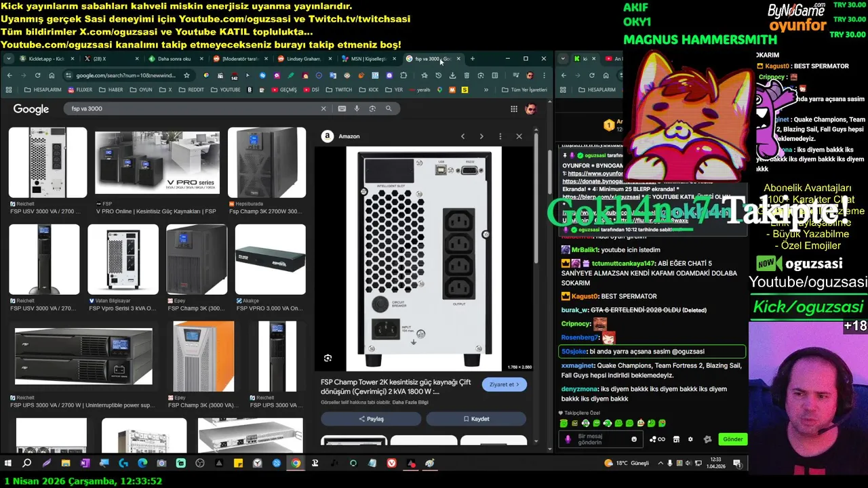The height and width of the screenshot is (488, 868).
Task: Open the Windows Start menu
Action: tap(8, 464)
